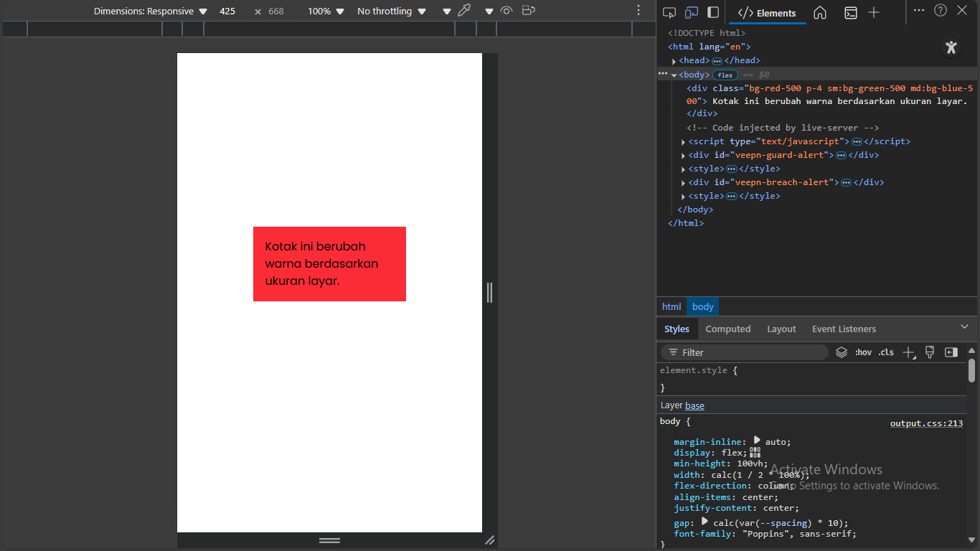Click the accessibility figure floating button

[951, 48]
